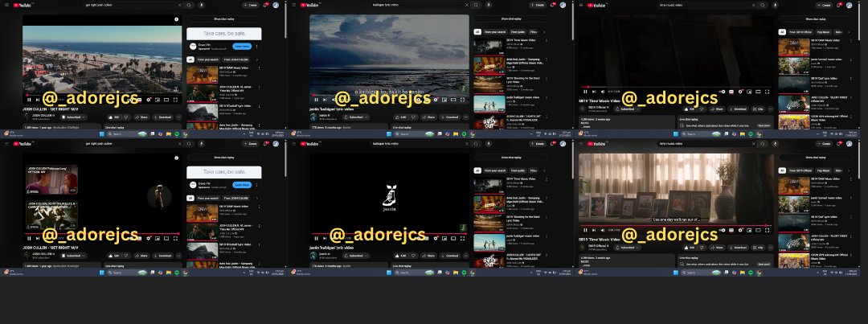Start voice search in Get Right beach-scene window
This screenshot has height=324, width=868.
click(202, 5)
